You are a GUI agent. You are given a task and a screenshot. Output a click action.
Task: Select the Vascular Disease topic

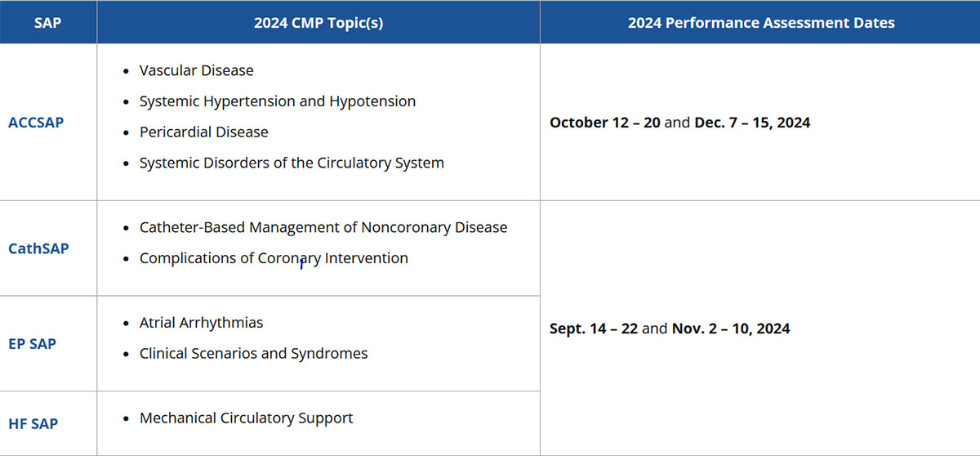[196, 70]
